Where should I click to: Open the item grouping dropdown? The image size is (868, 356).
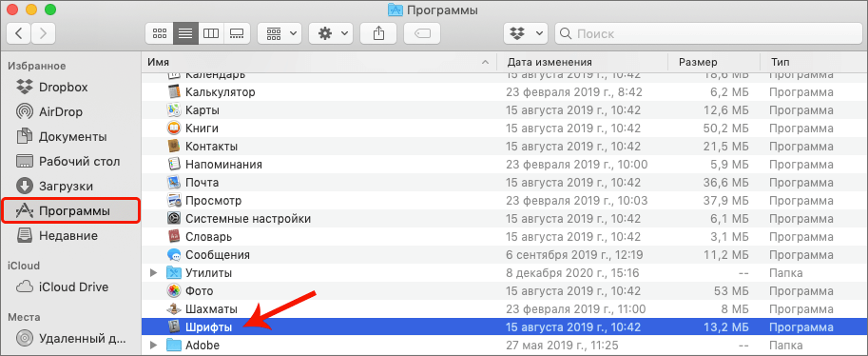(x=280, y=33)
